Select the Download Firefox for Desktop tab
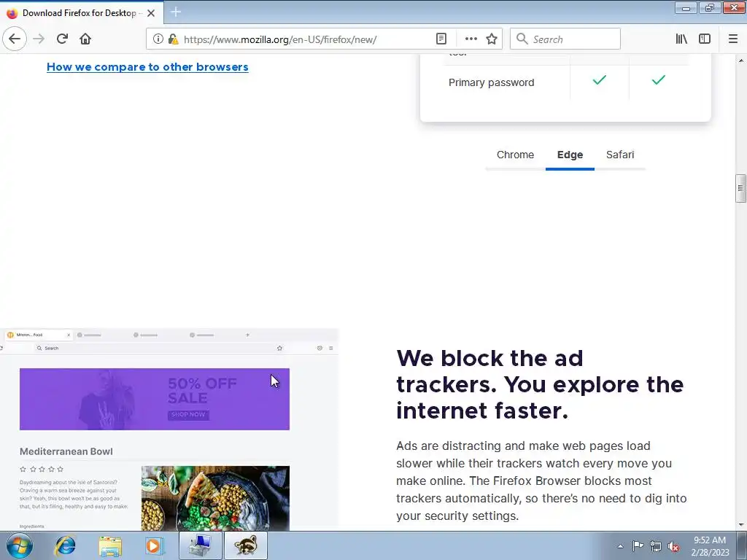The height and width of the screenshot is (560, 747). tap(82, 13)
